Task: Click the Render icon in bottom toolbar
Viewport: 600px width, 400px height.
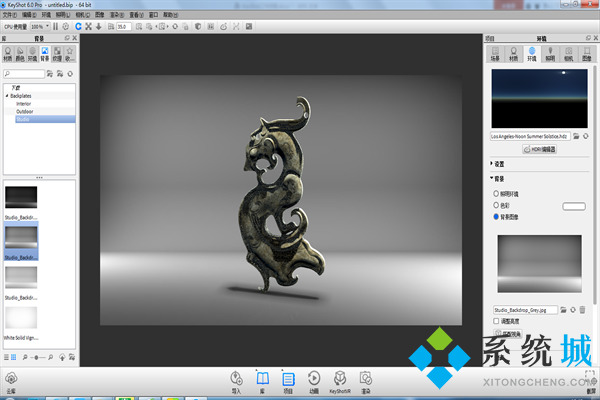Action: [366, 380]
